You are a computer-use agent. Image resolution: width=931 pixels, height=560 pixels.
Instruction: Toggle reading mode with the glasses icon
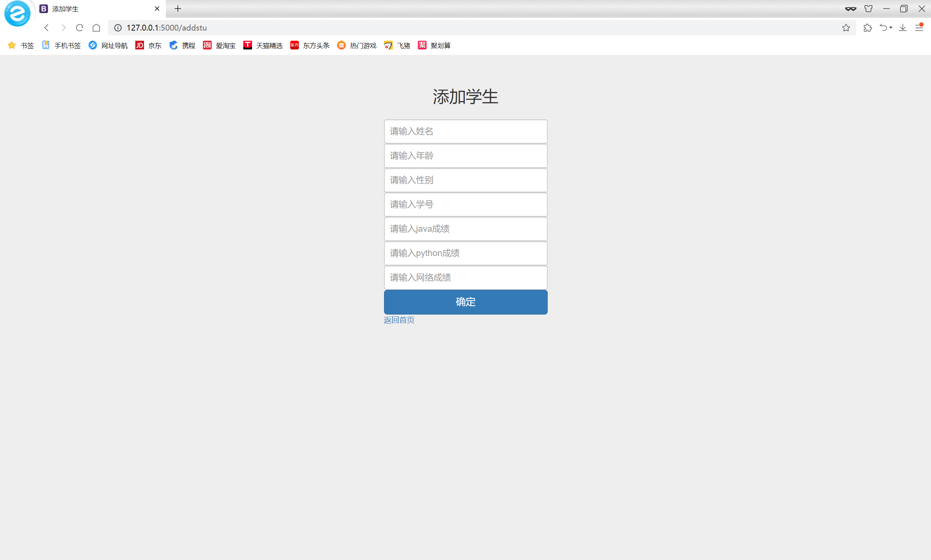(851, 8)
